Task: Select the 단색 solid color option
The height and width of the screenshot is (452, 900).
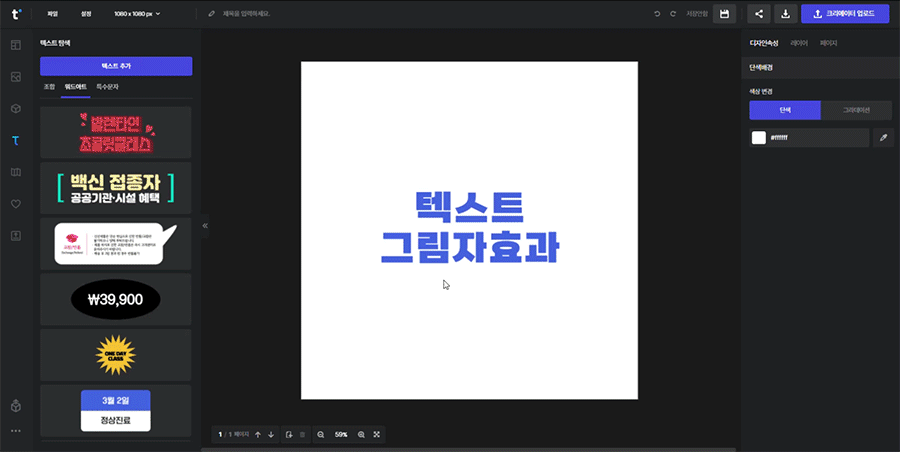Action: click(784, 110)
